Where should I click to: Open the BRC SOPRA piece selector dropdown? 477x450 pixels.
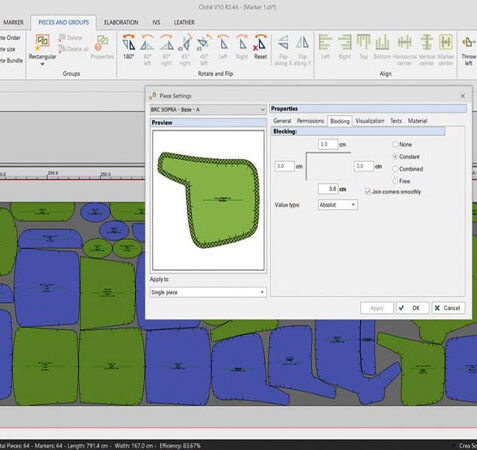[x=208, y=109]
